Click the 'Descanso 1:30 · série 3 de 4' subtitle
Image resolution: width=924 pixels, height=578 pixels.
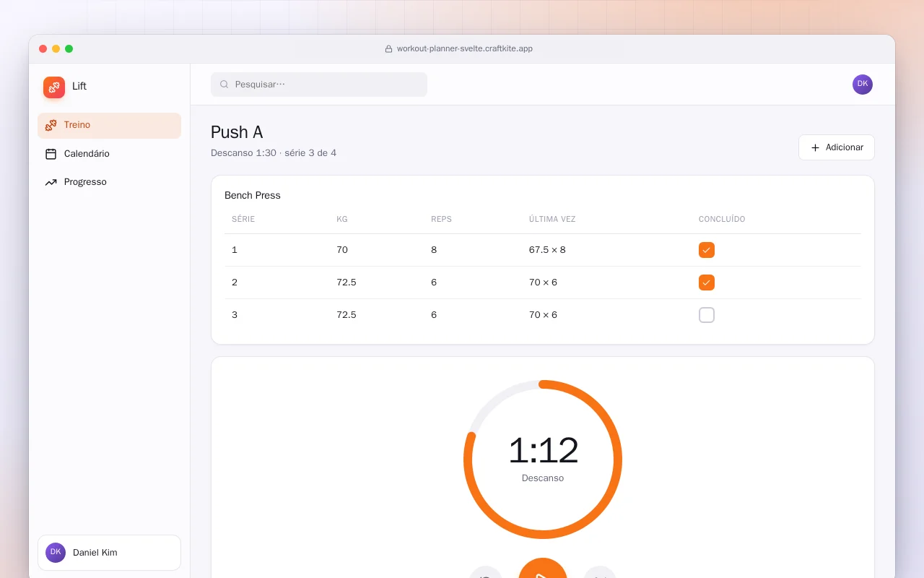click(274, 153)
